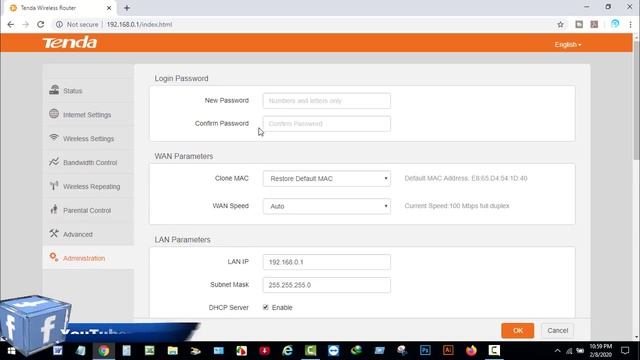Screen dimensions: 640x360
Task: Open the network icon in the system tray
Action: pyautogui.click(x=569, y=351)
